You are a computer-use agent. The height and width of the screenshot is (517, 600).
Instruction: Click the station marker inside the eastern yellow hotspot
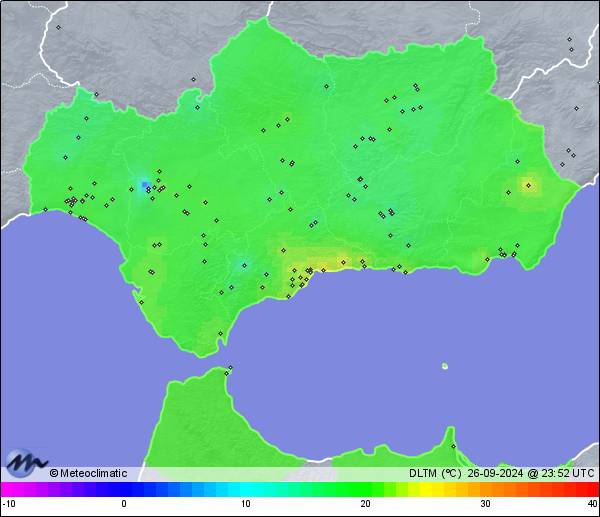(528, 186)
